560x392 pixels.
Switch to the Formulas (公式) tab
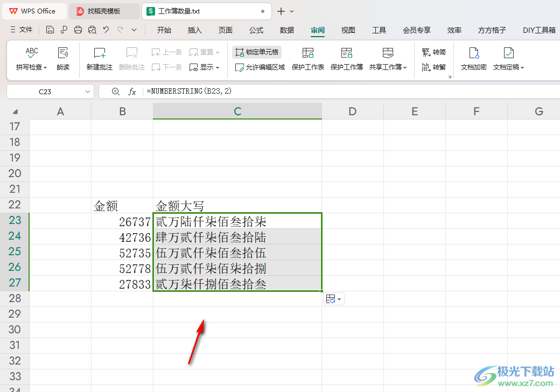[x=256, y=30]
